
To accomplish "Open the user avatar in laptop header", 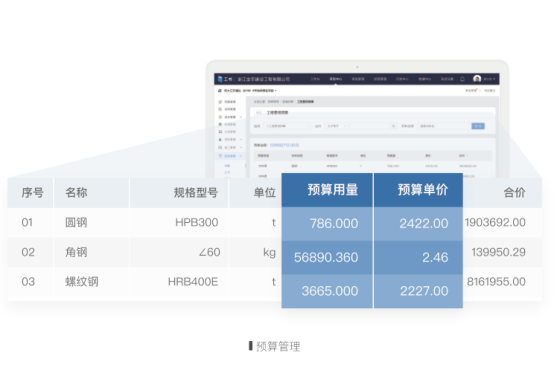I will pos(477,79).
